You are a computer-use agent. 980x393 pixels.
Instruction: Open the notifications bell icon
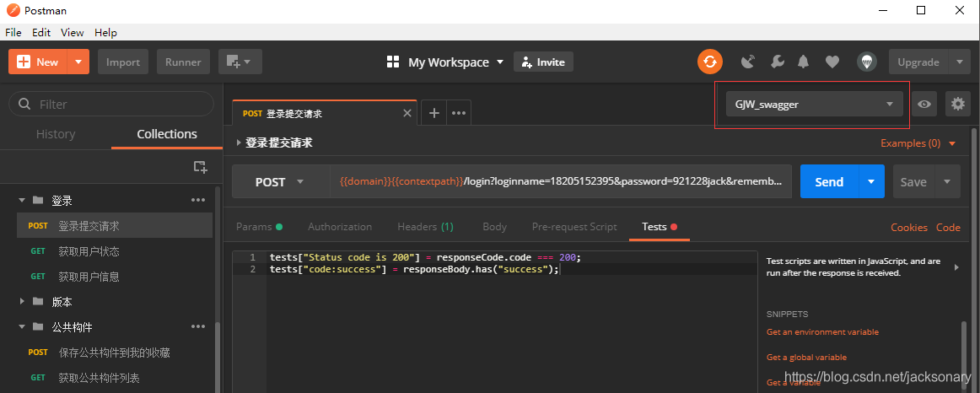[x=804, y=62]
